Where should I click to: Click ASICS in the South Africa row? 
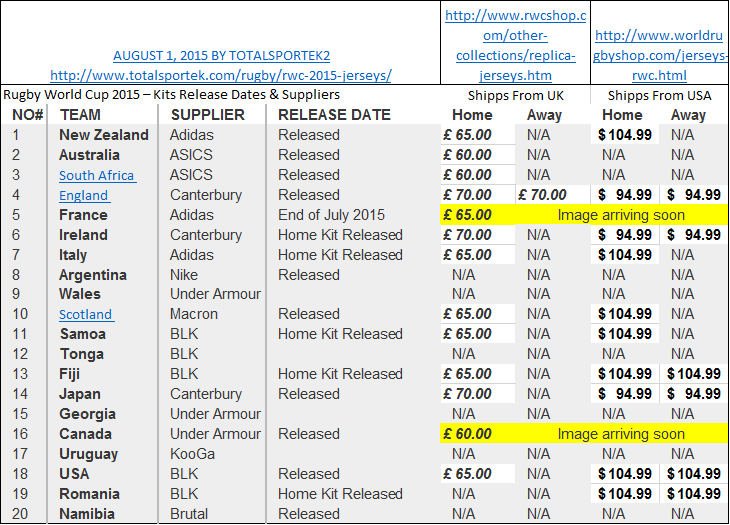pos(191,175)
